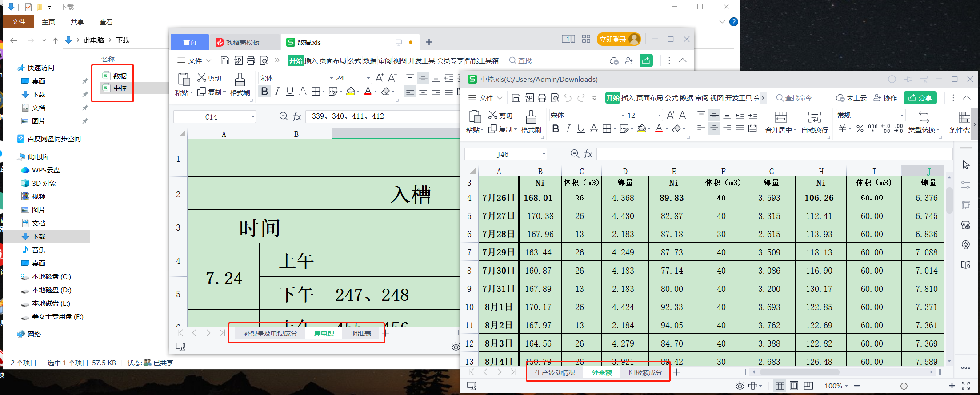This screenshot has width=980, height=395.
Task: Open the 常规 number format dropdown in 中控
Action: click(902, 116)
